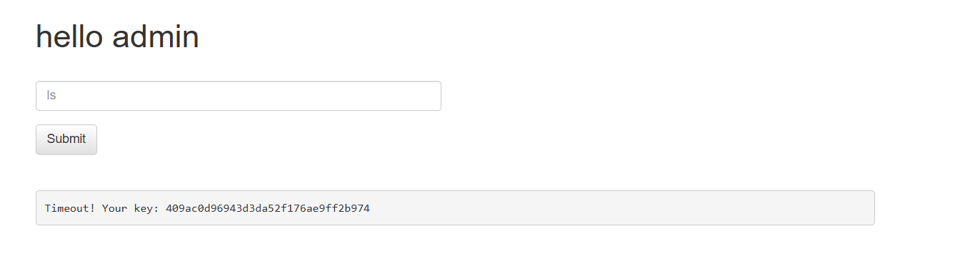Click the end of the key string
Viewport: 980px width, 259px height.
click(369, 209)
